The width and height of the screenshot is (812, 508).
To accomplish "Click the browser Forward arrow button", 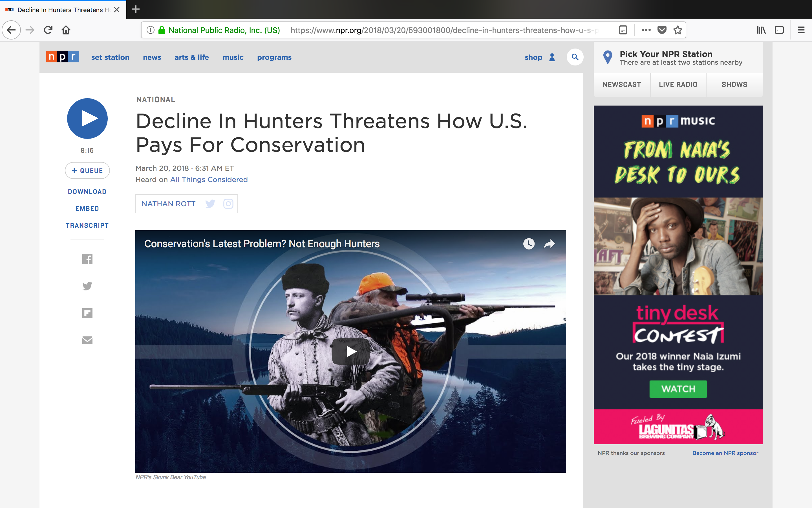I will [x=30, y=30].
